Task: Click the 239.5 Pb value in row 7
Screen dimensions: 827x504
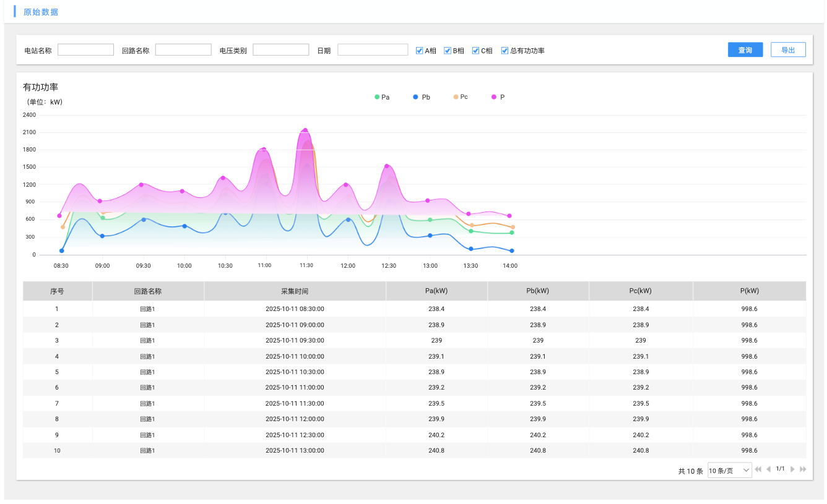Action: (x=538, y=404)
